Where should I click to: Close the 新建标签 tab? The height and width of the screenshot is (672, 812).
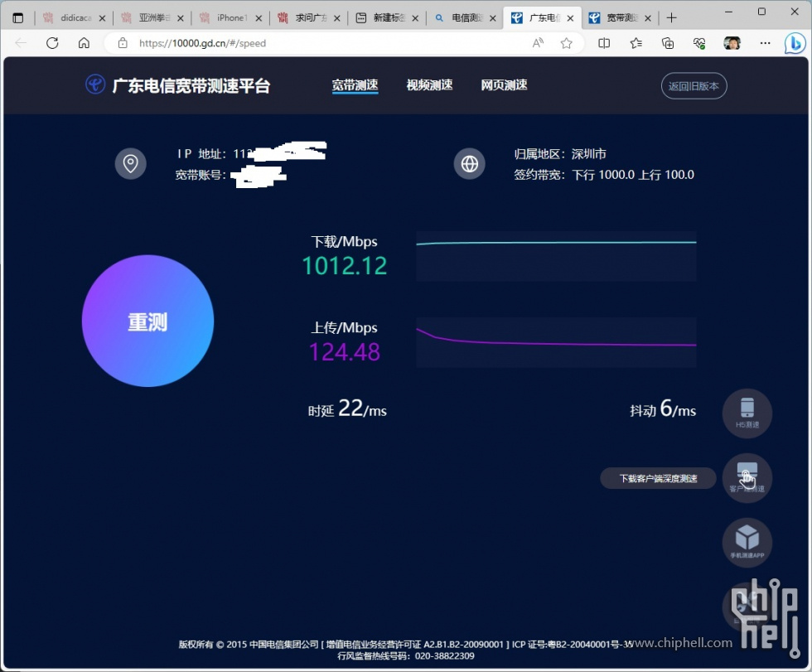point(415,18)
